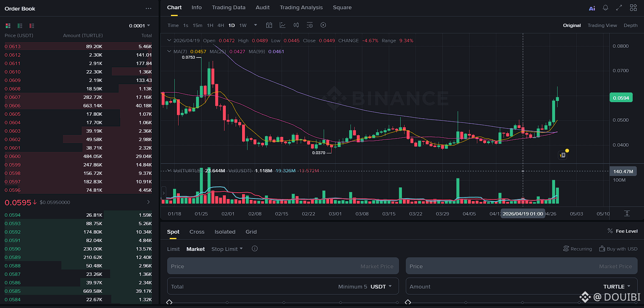
Task: Open the Info tab
Action: coord(197,8)
